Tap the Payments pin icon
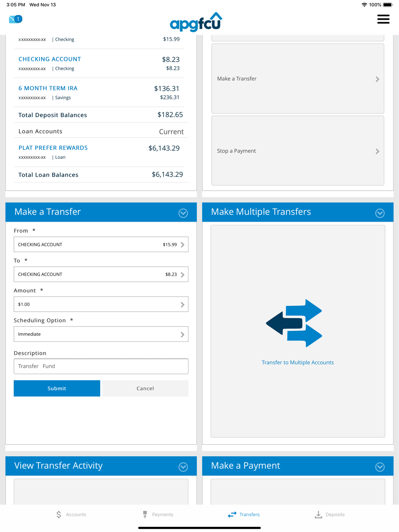Screen dimensions: 399x532 pos(145,514)
